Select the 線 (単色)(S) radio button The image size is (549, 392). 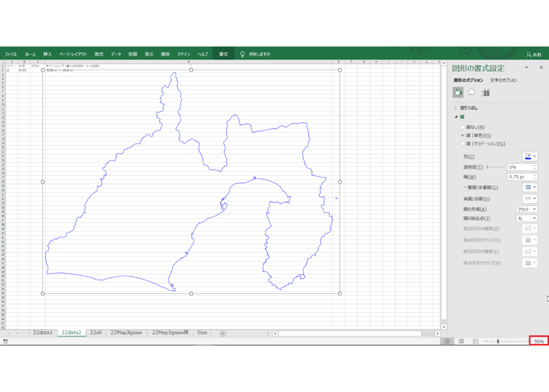[x=462, y=135]
